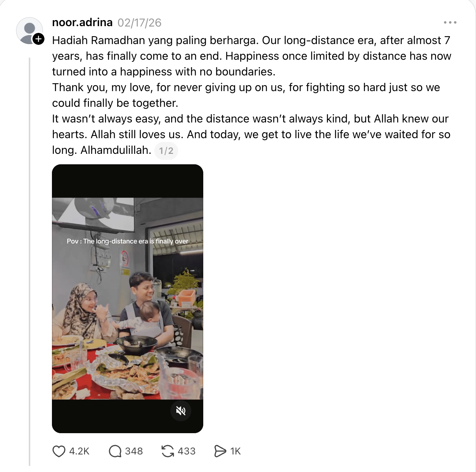476x472 pixels.
Task: Share the post with the paper plane icon
Action: tap(220, 451)
